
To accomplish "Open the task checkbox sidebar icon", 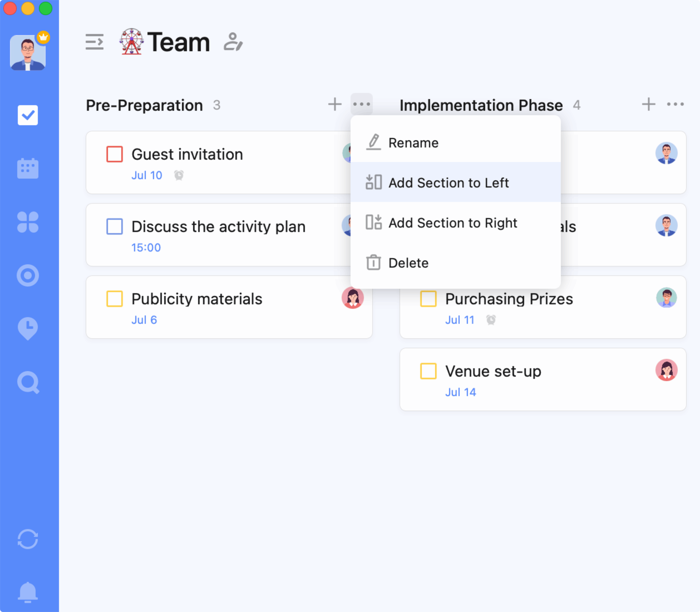I will (28, 115).
